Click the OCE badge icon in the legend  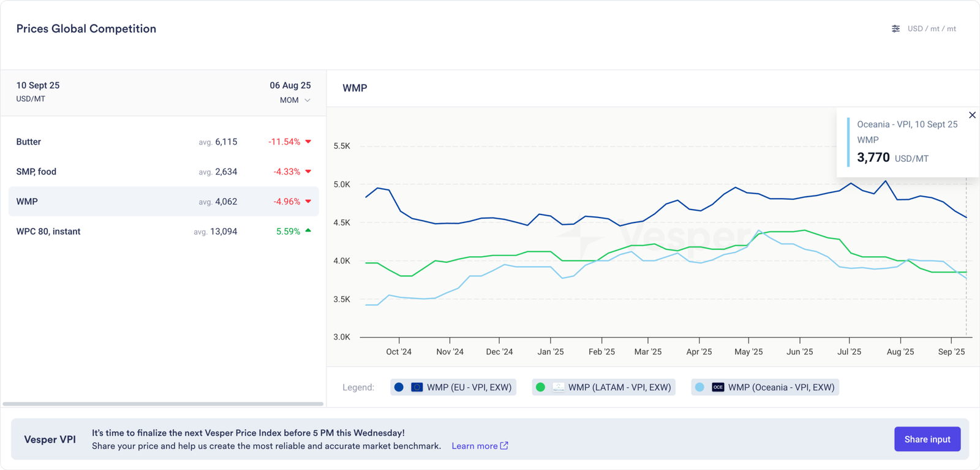[718, 387]
